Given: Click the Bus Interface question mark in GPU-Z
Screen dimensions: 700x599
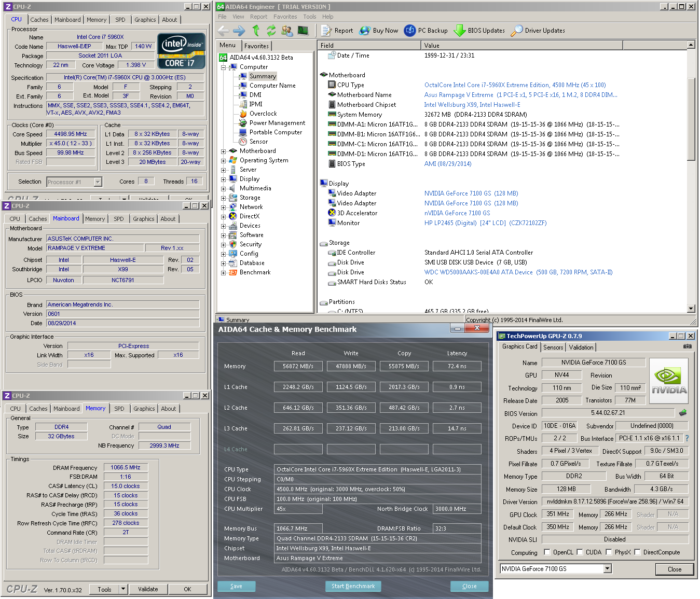Looking at the screenshot, I should pos(687,438).
